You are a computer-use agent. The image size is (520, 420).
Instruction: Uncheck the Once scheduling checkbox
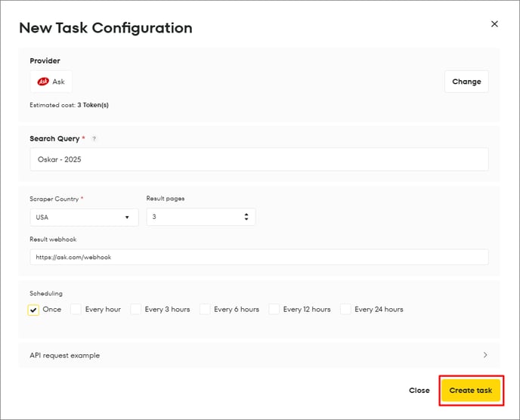click(x=33, y=310)
